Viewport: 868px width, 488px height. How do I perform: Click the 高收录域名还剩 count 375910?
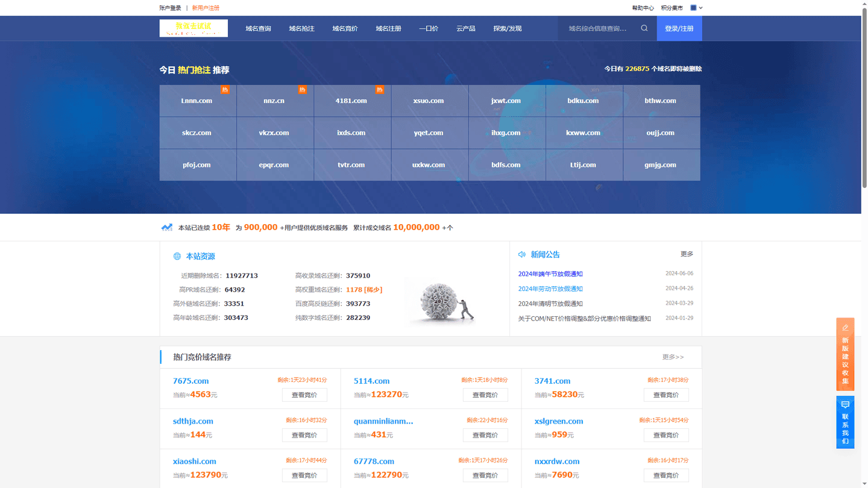pos(358,276)
